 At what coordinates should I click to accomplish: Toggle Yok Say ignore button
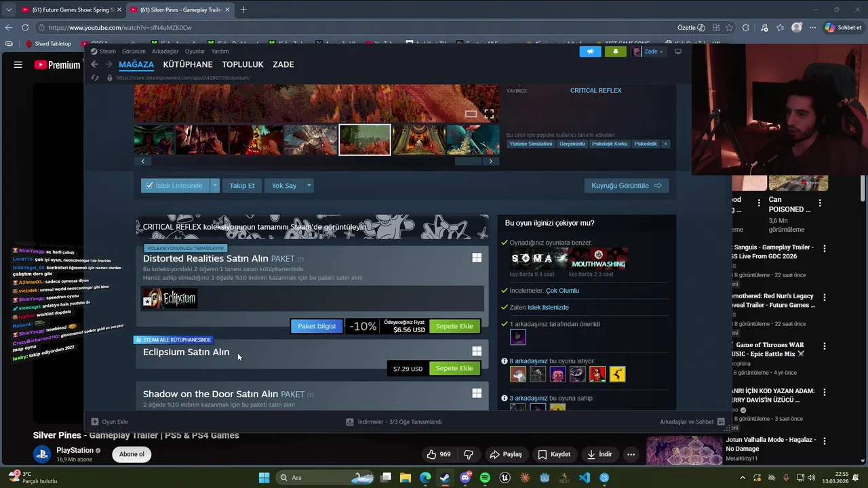point(284,186)
